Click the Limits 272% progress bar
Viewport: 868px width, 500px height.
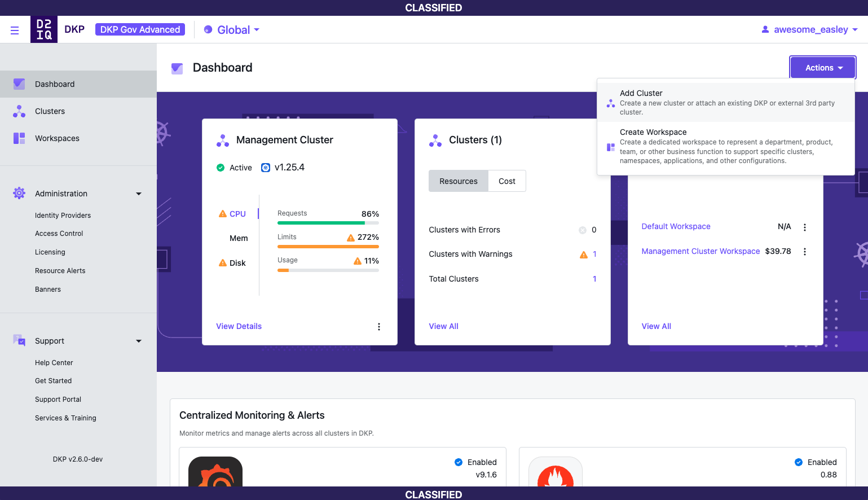pyautogui.click(x=328, y=247)
